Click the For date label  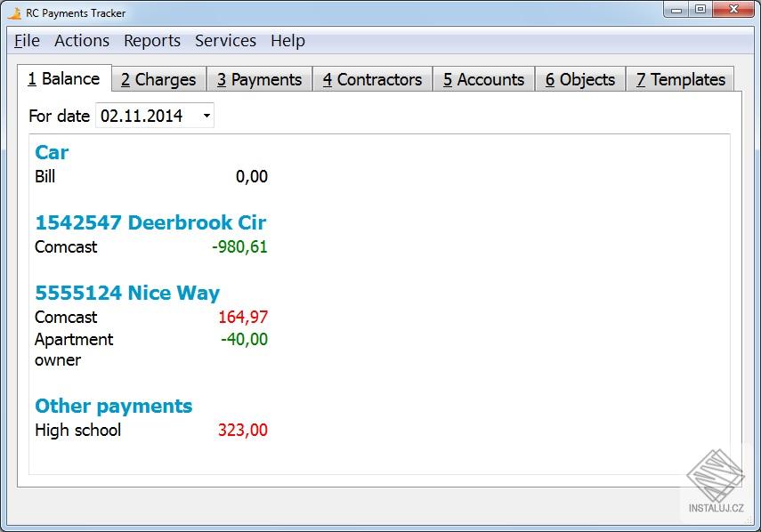pyautogui.click(x=60, y=116)
